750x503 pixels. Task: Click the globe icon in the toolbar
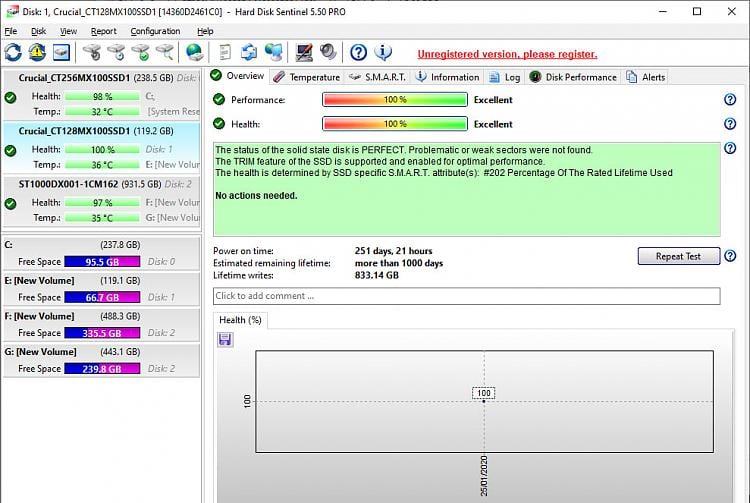[194, 52]
